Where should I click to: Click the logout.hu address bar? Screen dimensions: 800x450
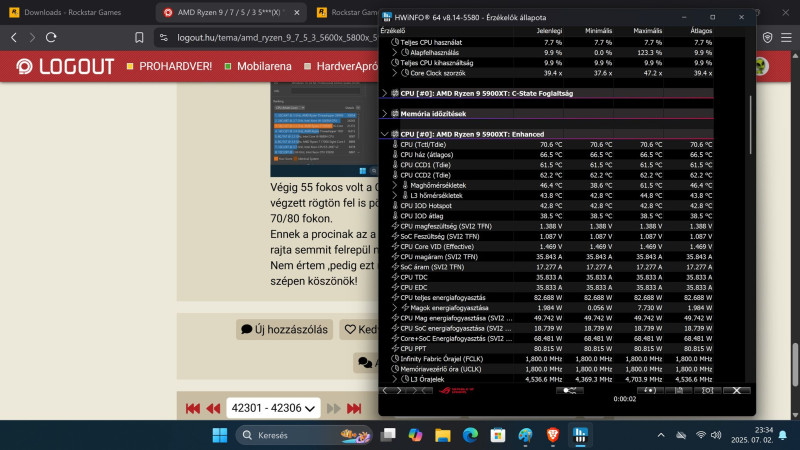tap(276, 37)
